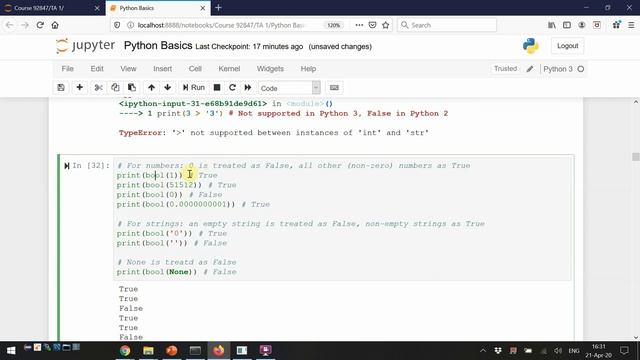Screen dimensions: 640x360
Task: Move selected cell up arrow
Action: (x=151, y=88)
